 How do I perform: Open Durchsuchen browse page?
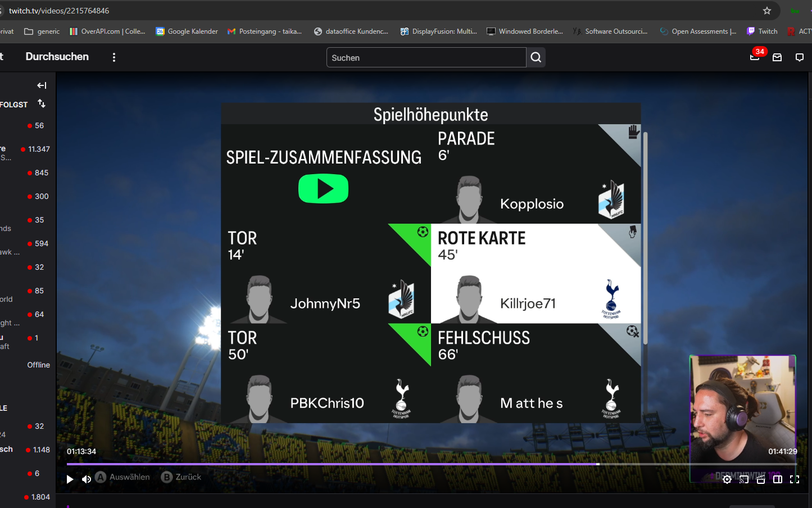pyautogui.click(x=57, y=57)
